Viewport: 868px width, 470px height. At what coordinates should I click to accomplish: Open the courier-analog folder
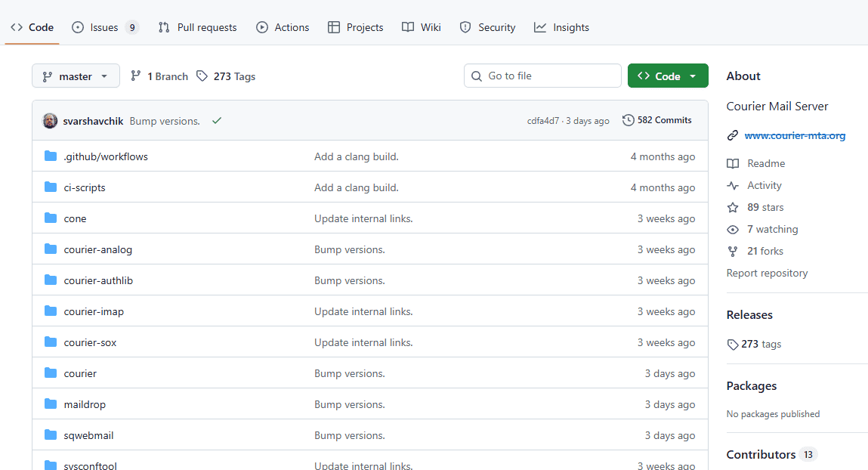98,249
